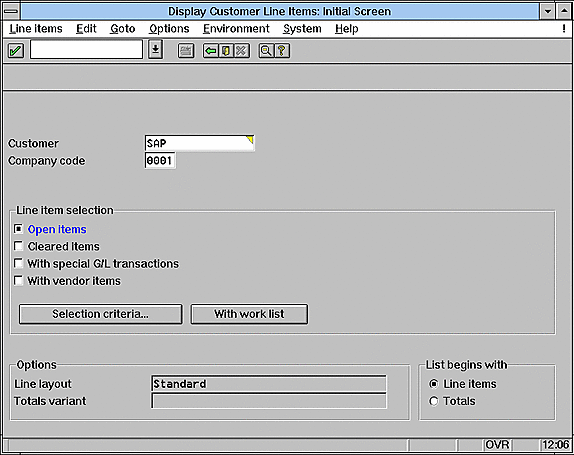The height and width of the screenshot is (455, 574).
Task: Expand command field history dropdown arrow
Action: click(156, 49)
